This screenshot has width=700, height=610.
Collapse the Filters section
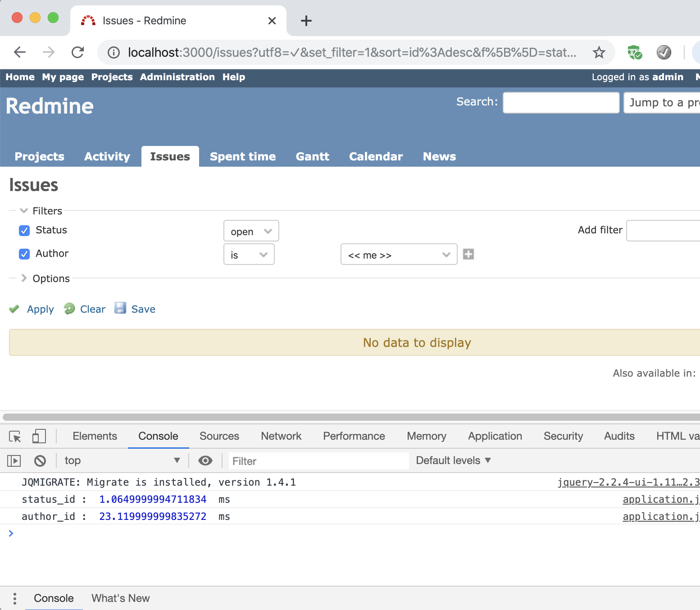point(41,211)
